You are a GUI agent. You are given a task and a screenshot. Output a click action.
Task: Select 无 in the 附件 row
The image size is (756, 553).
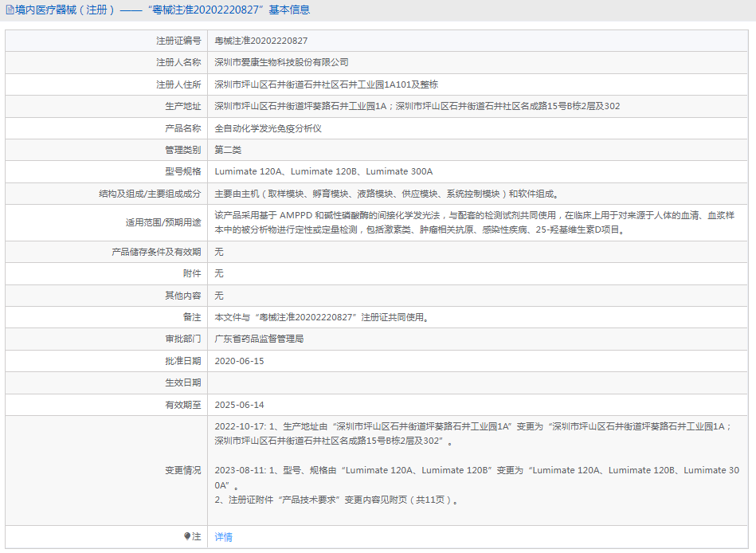tap(219, 274)
